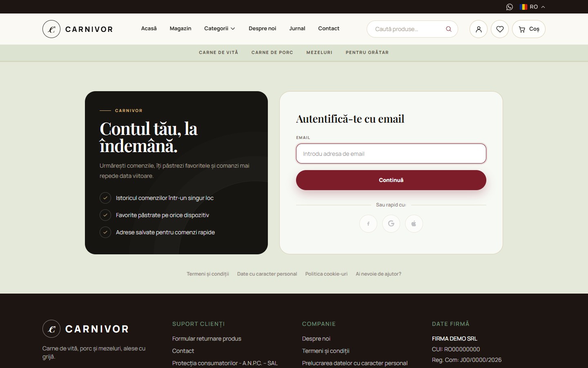Screen dimensions: 588x368
Task: Open the favorites heart icon
Action: [500, 29]
